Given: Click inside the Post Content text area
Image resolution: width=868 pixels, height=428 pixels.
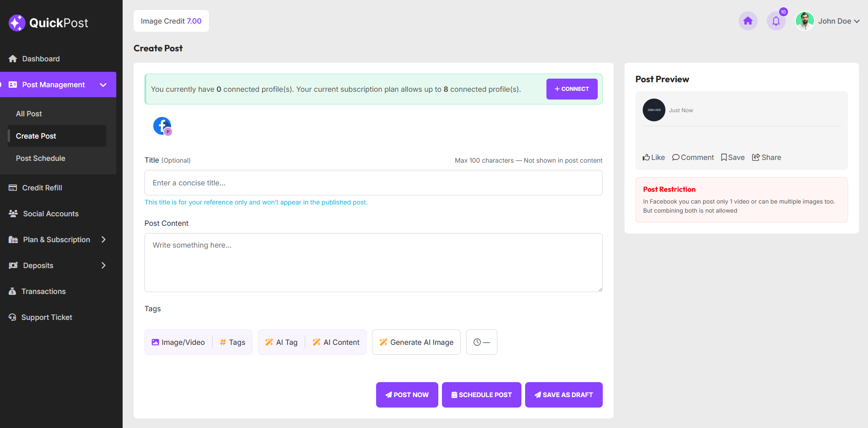Looking at the screenshot, I should coord(372,263).
